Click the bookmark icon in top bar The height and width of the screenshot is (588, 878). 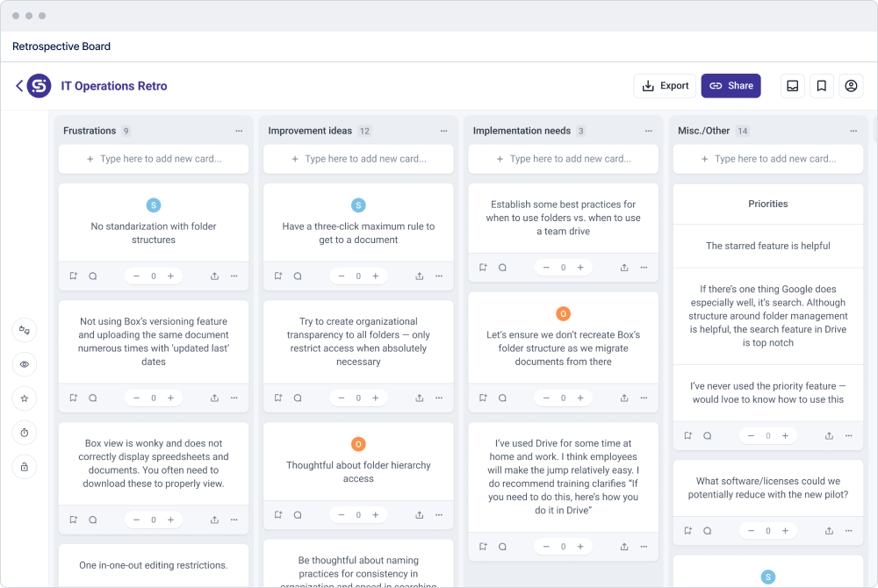click(x=822, y=86)
